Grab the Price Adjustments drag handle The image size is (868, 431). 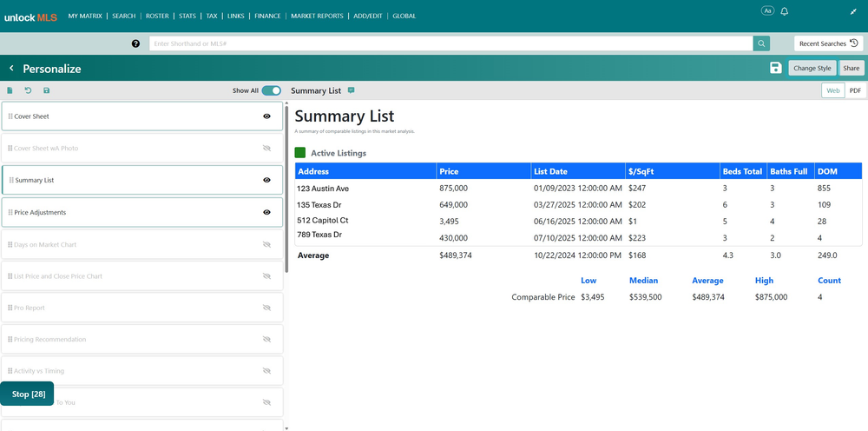click(x=10, y=212)
